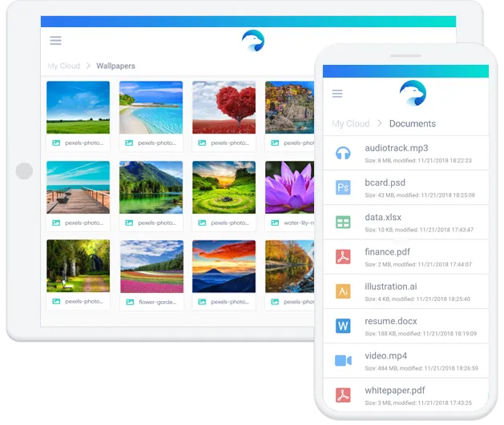Click the PDF icon for whitepaper.pdf
Viewport: 504px width, 425px height.
tap(343, 395)
